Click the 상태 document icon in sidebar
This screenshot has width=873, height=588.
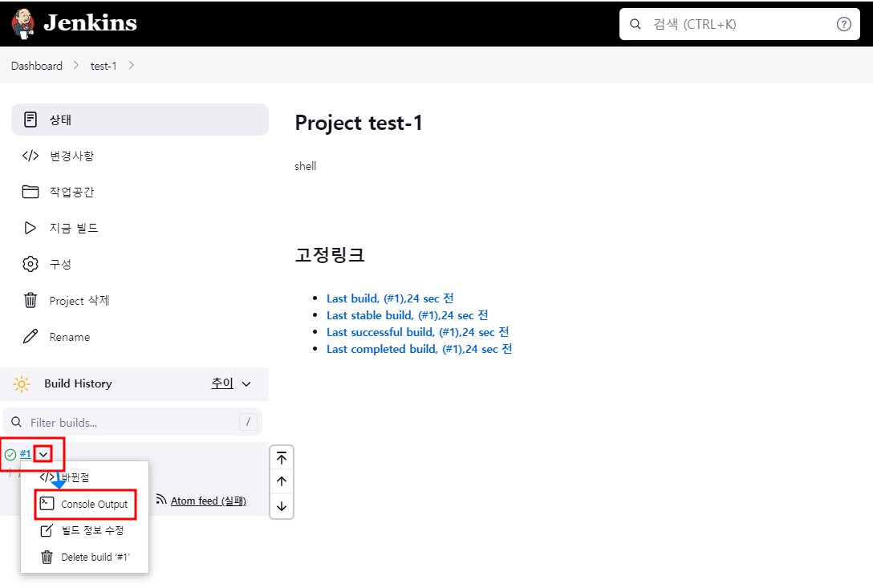(30, 120)
